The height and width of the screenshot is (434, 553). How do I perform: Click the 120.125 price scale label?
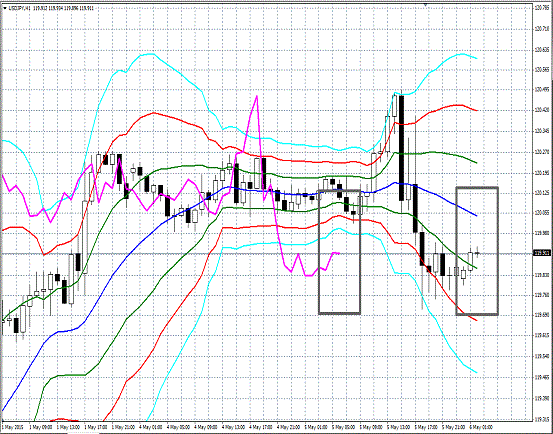coord(542,192)
